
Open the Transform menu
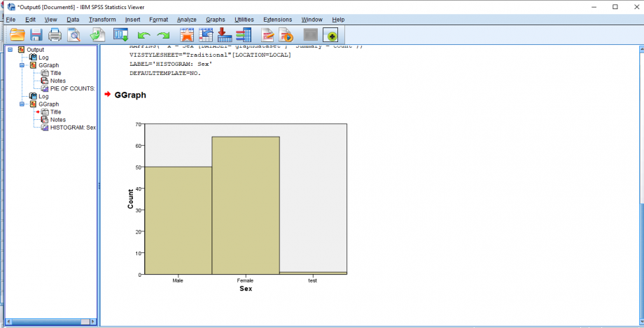coord(102,19)
